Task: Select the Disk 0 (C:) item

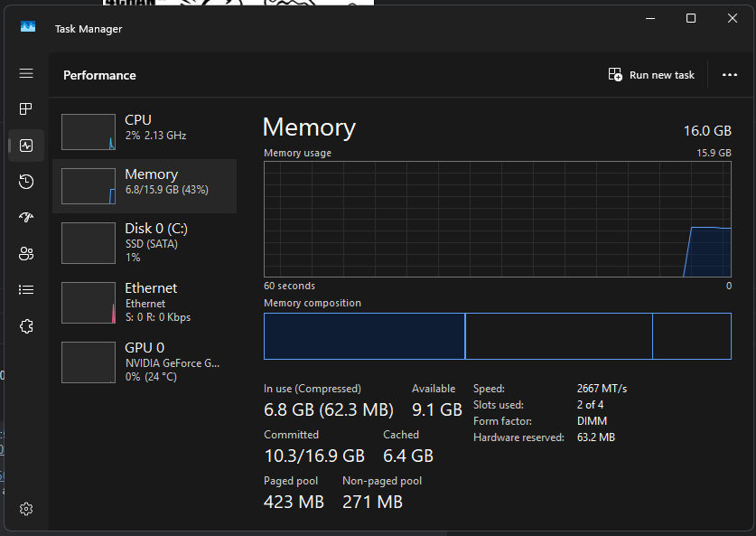Action: coord(145,242)
